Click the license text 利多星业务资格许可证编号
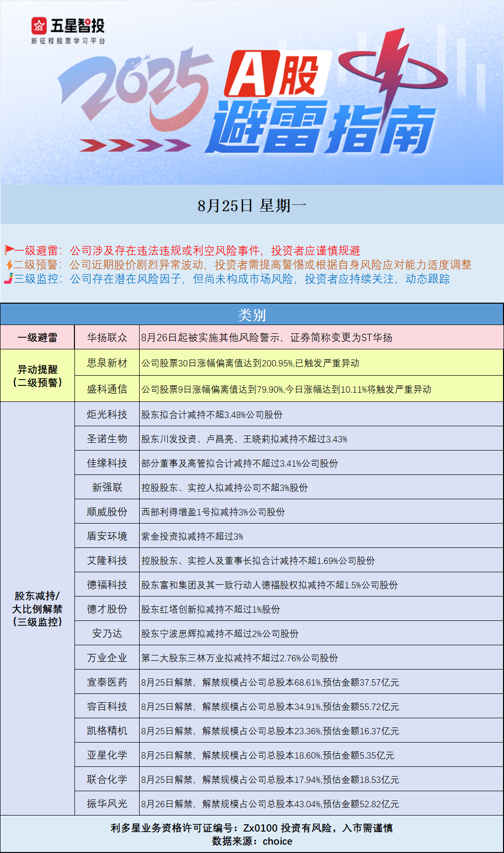 point(252,828)
